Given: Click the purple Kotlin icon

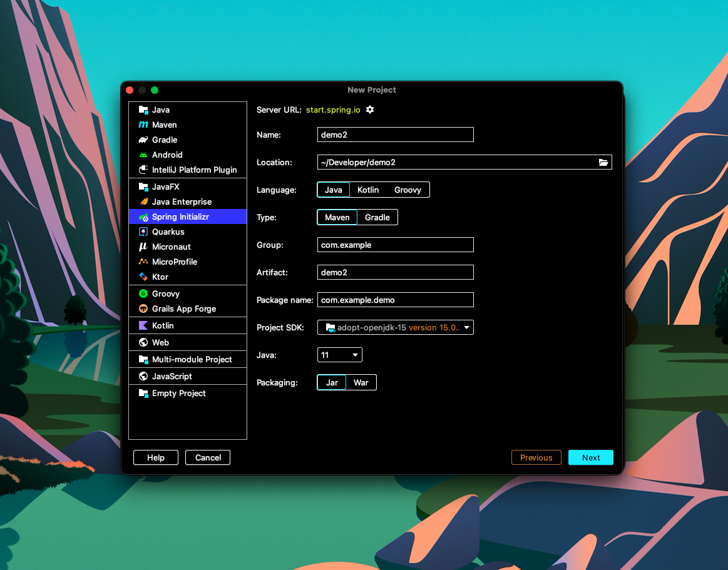Looking at the screenshot, I should click(x=143, y=326).
